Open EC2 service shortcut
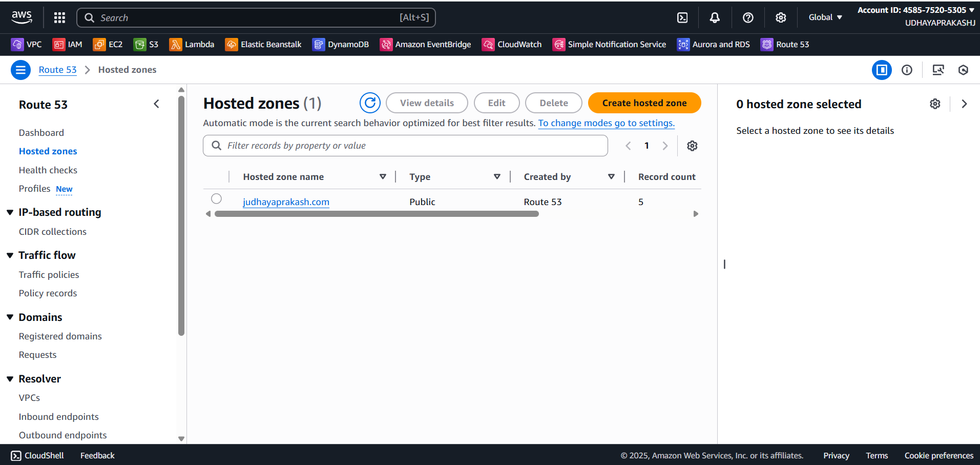 pos(108,45)
